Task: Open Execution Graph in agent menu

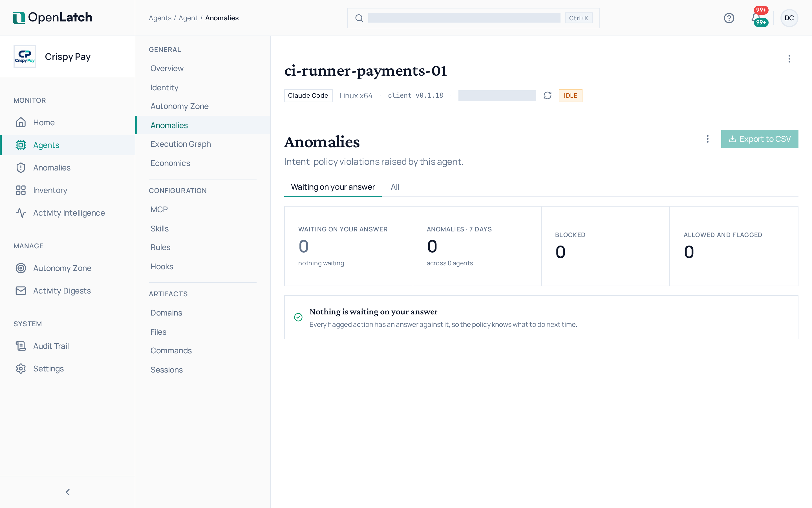Action: pos(203,144)
